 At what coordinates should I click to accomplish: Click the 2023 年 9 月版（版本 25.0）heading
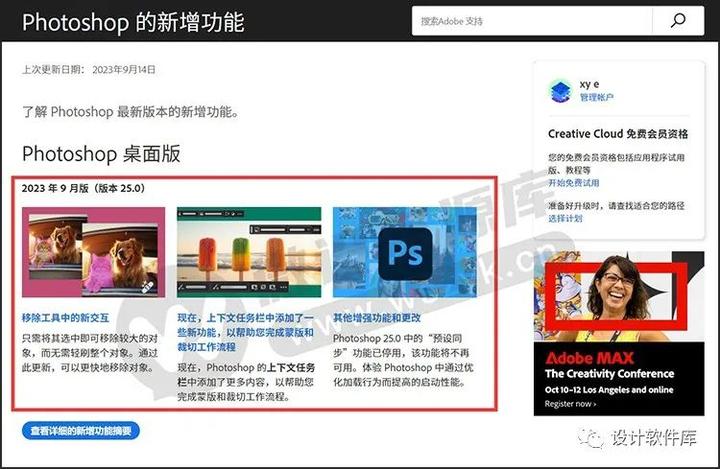pyautogui.click(x=83, y=188)
